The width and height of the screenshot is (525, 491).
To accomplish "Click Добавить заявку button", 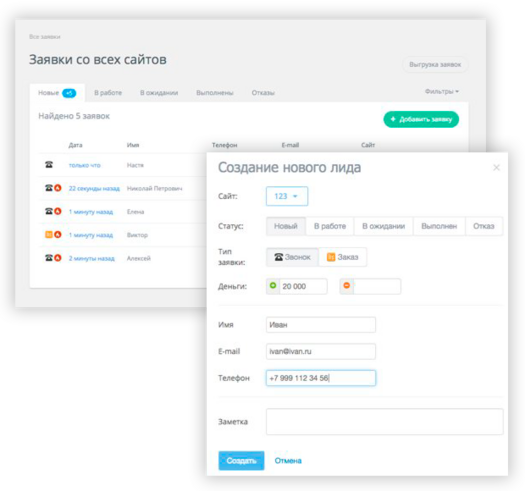I will 421,119.
